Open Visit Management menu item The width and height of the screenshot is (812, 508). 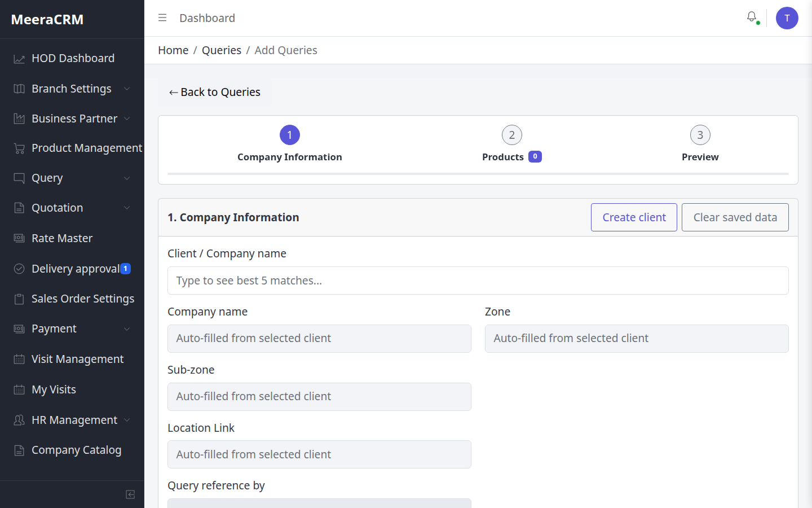[x=72, y=359]
